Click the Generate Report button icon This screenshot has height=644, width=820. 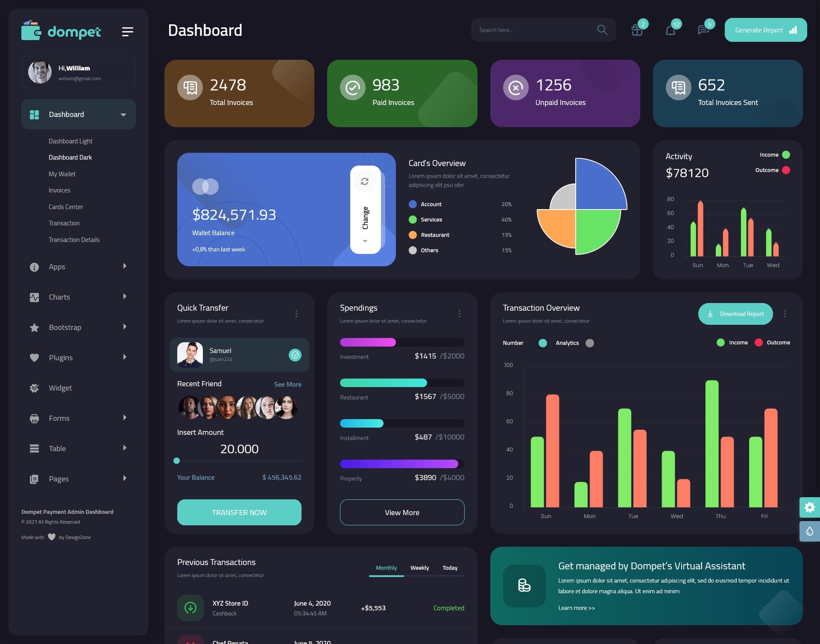(793, 30)
